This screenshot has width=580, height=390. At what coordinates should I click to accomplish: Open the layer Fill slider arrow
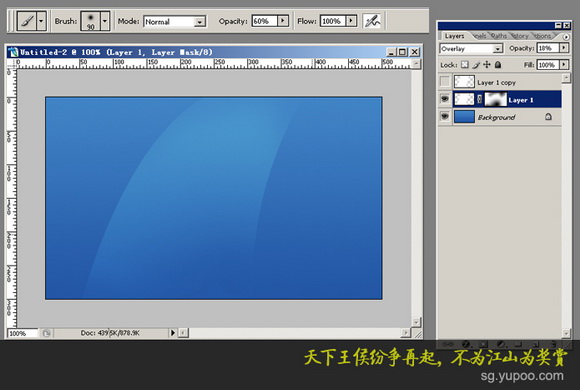(x=564, y=65)
